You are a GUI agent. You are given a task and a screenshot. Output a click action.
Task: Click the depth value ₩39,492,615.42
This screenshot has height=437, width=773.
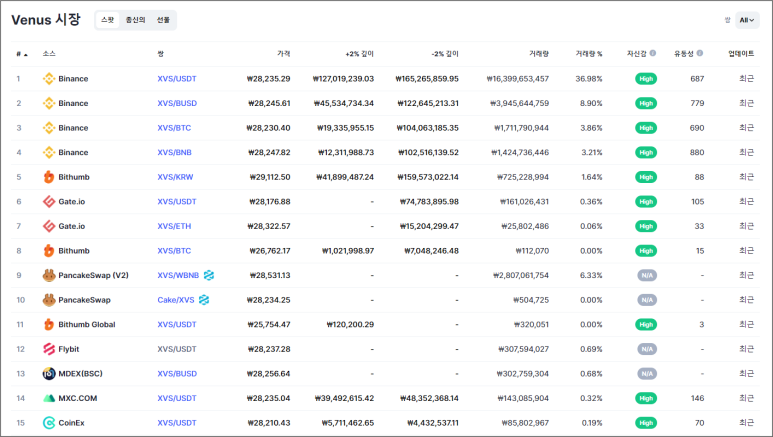tap(345, 398)
